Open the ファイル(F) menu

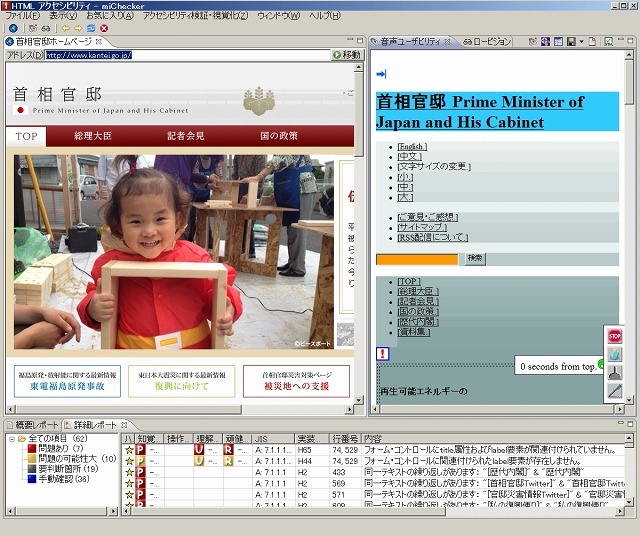tap(22, 16)
